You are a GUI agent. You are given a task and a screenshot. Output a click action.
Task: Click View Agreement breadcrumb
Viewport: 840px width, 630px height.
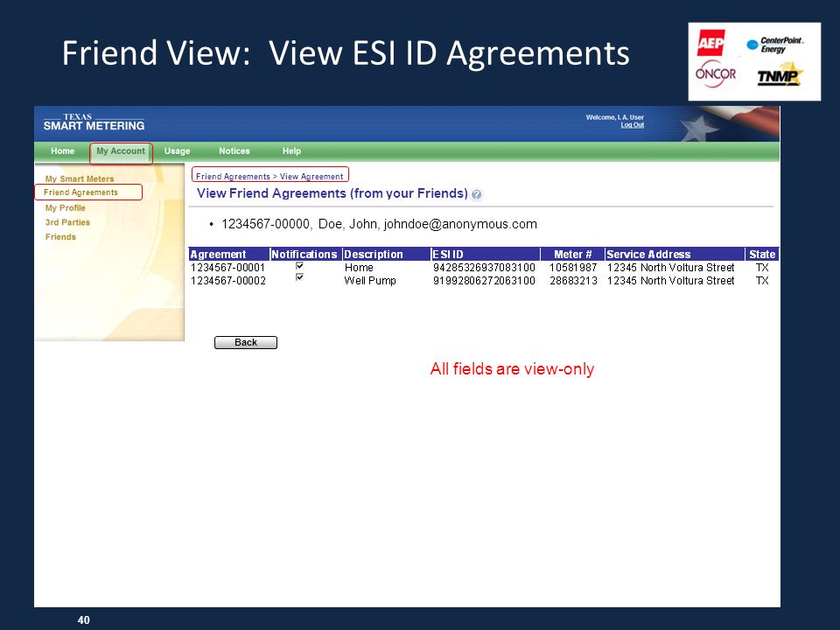[x=311, y=176]
